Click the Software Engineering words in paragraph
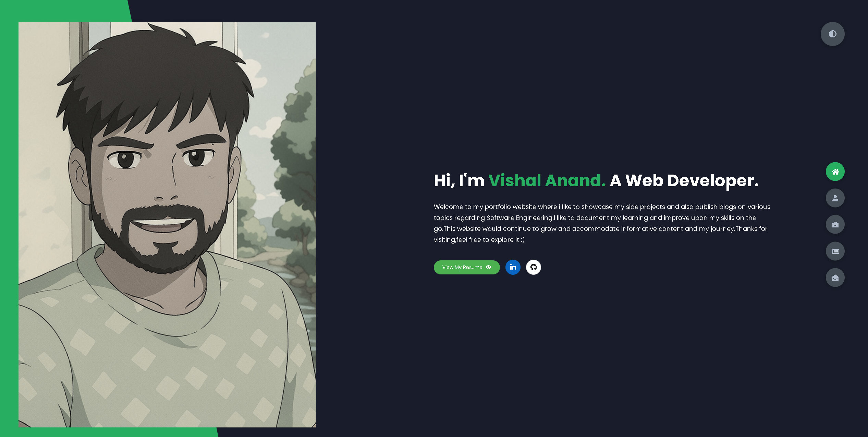The height and width of the screenshot is (437, 868). (519, 218)
